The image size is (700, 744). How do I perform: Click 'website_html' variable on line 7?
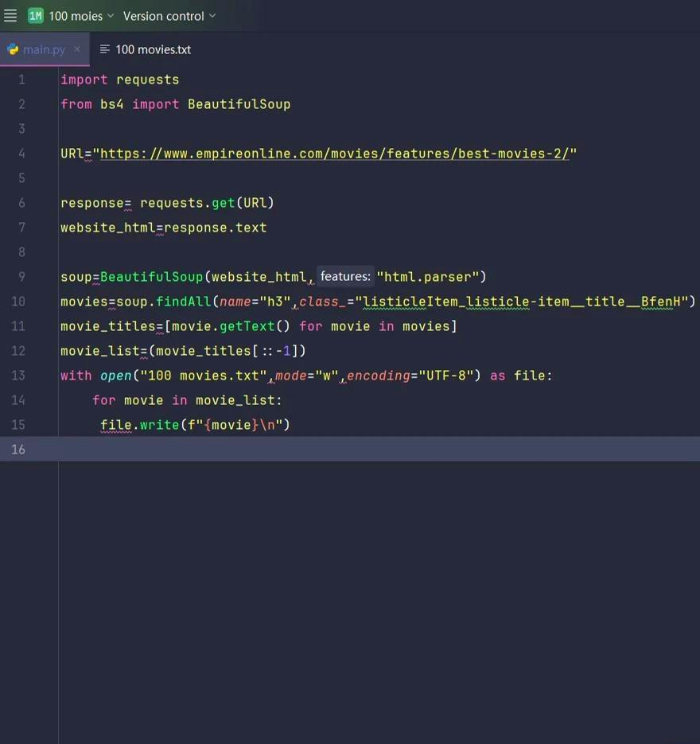click(x=107, y=228)
